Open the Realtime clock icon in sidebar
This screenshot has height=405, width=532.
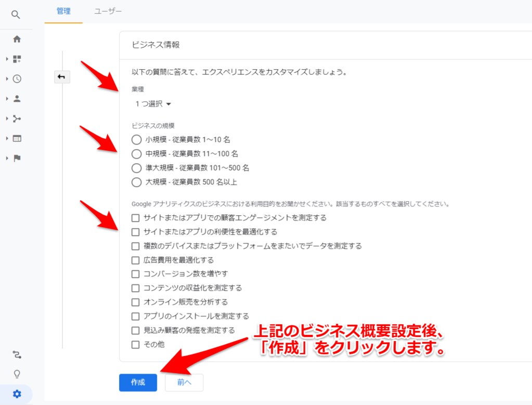point(17,79)
